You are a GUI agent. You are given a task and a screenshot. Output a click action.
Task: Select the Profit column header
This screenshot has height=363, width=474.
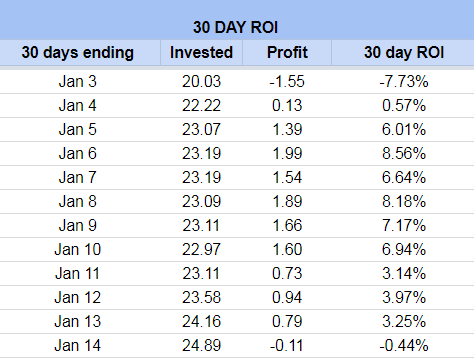pos(287,53)
